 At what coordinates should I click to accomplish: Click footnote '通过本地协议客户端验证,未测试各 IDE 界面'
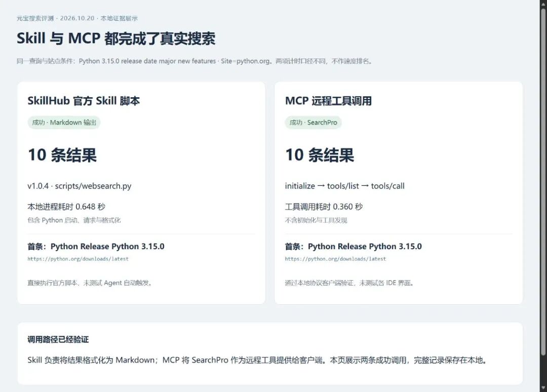[x=349, y=283]
